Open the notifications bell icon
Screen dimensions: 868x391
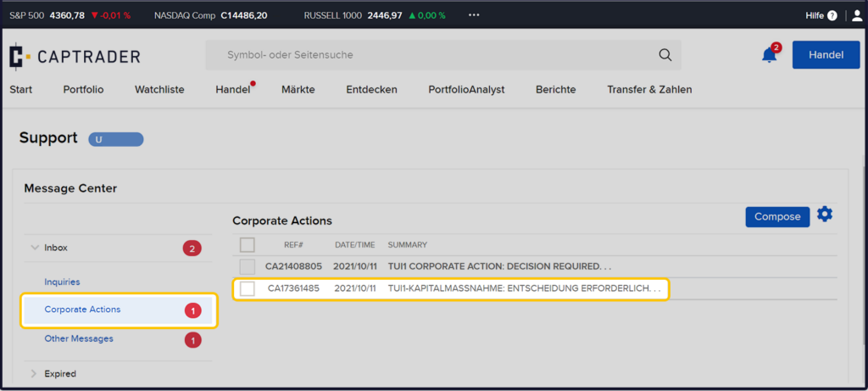pos(770,55)
